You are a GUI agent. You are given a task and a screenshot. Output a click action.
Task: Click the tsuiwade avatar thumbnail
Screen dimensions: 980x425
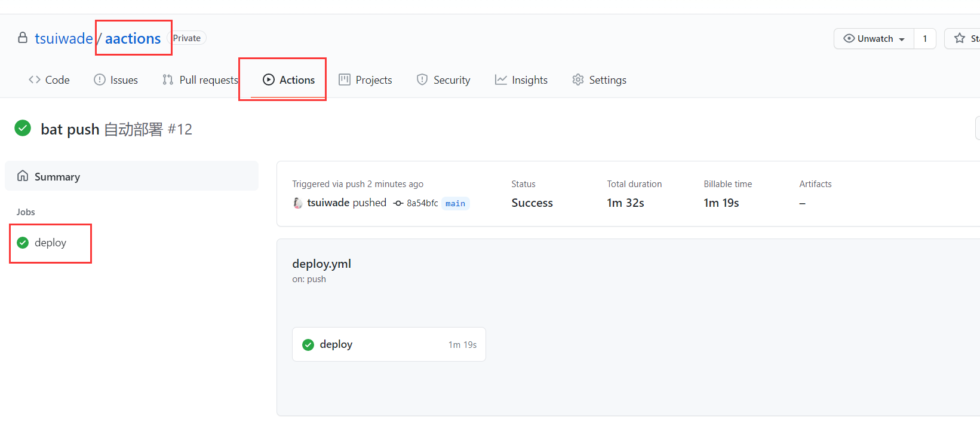[x=298, y=203]
